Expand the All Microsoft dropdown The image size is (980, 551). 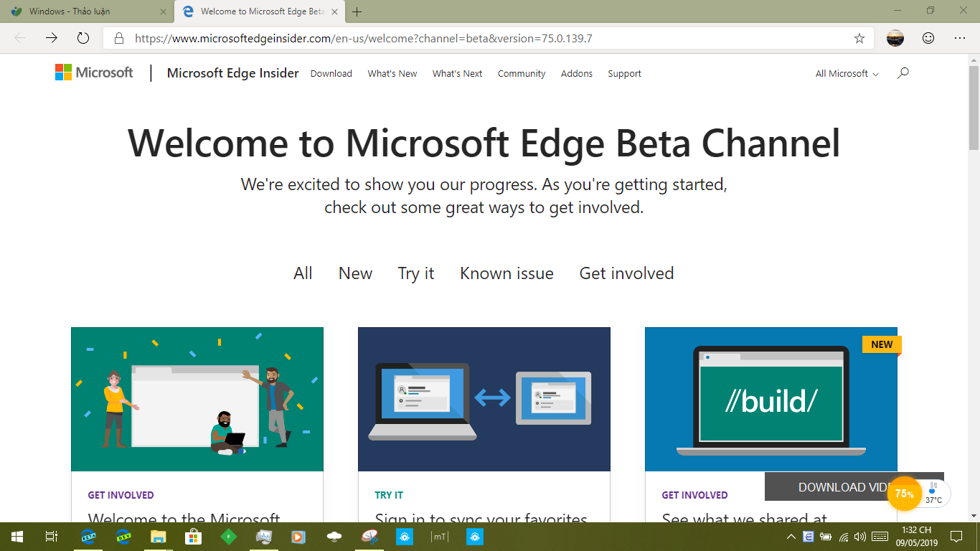click(x=847, y=73)
